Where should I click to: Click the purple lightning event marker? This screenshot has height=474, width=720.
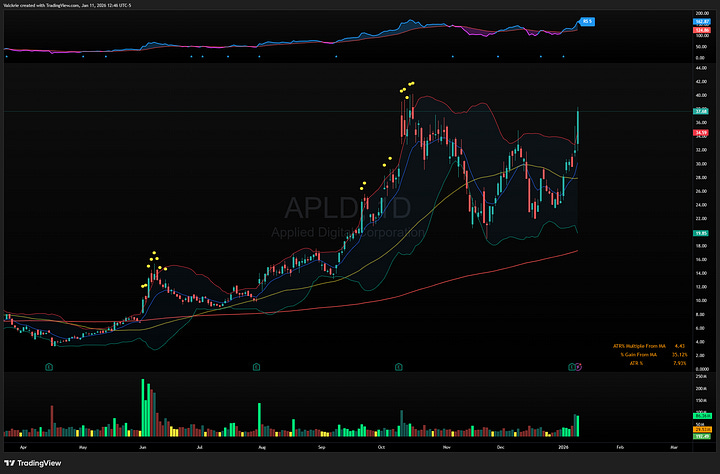(x=579, y=367)
